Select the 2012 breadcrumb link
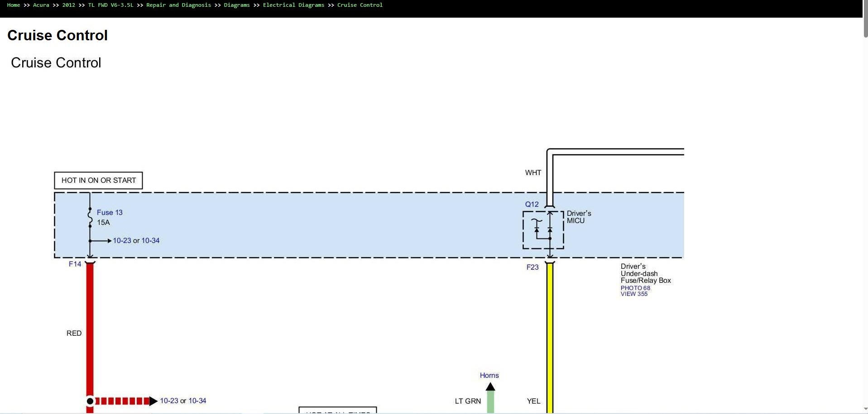 click(x=69, y=5)
